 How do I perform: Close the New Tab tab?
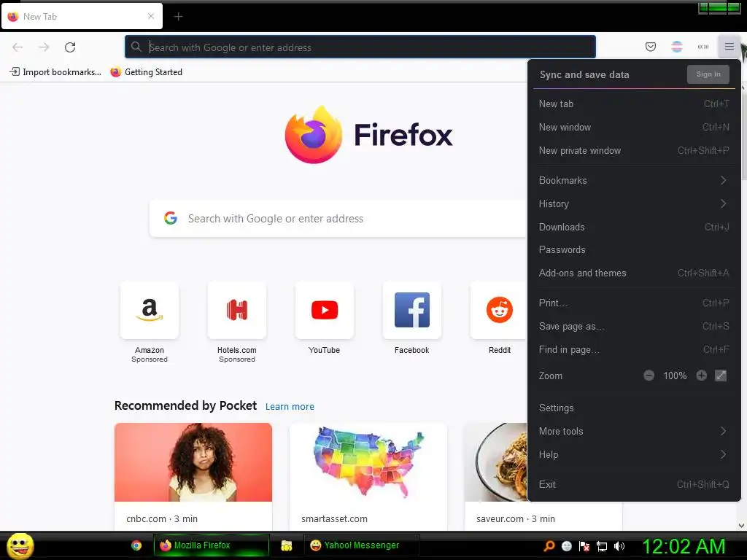[x=151, y=16]
